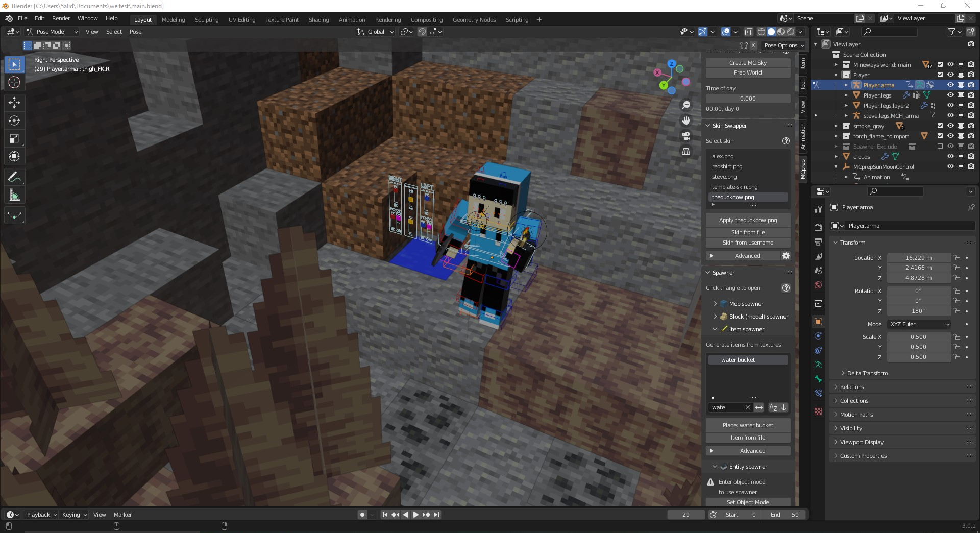Open the World Properties tab in Properties editor
The height and width of the screenshot is (533, 980).
click(818, 285)
